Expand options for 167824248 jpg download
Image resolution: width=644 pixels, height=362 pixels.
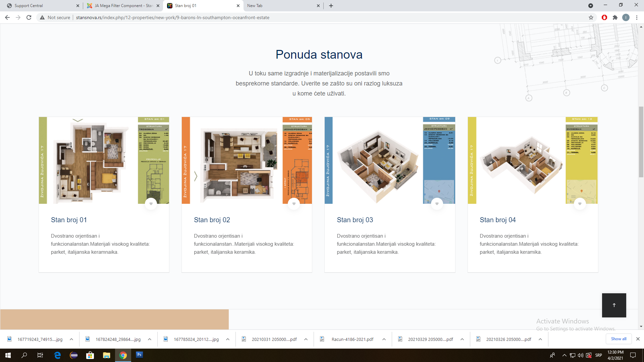tap(150, 339)
